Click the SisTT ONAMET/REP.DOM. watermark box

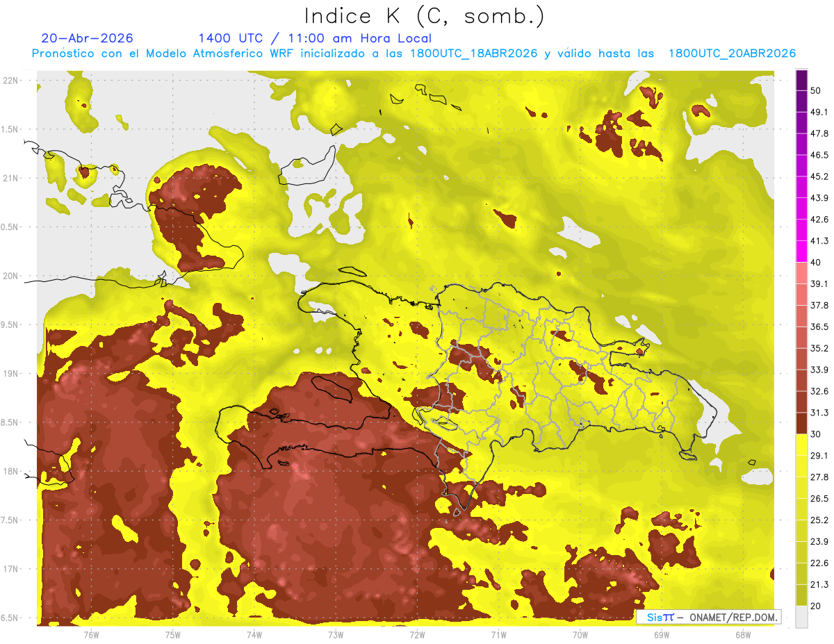(x=709, y=617)
